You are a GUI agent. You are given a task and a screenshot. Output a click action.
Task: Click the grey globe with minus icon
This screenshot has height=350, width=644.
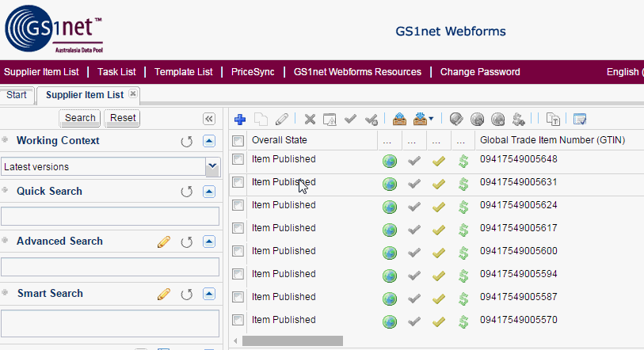497,120
